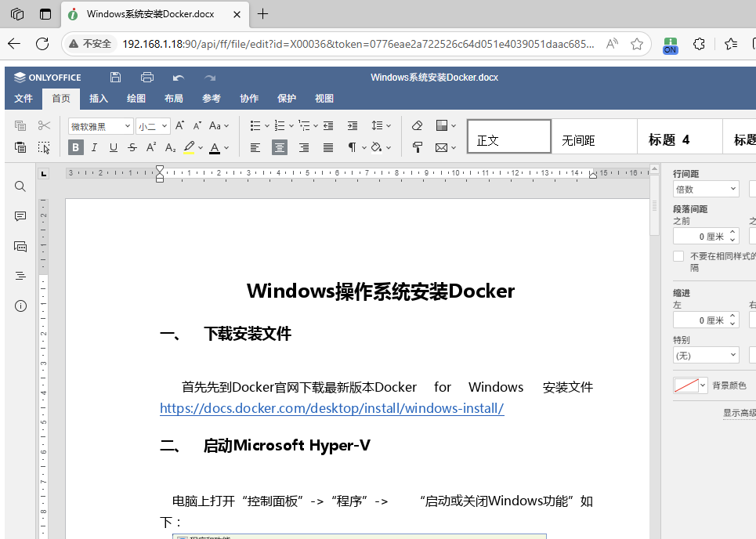The image size is (756, 539).
Task: Click the font color A icon
Action: click(215, 147)
